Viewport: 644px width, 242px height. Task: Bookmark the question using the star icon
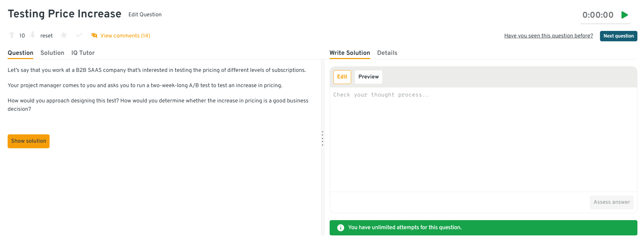pyautogui.click(x=64, y=35)
